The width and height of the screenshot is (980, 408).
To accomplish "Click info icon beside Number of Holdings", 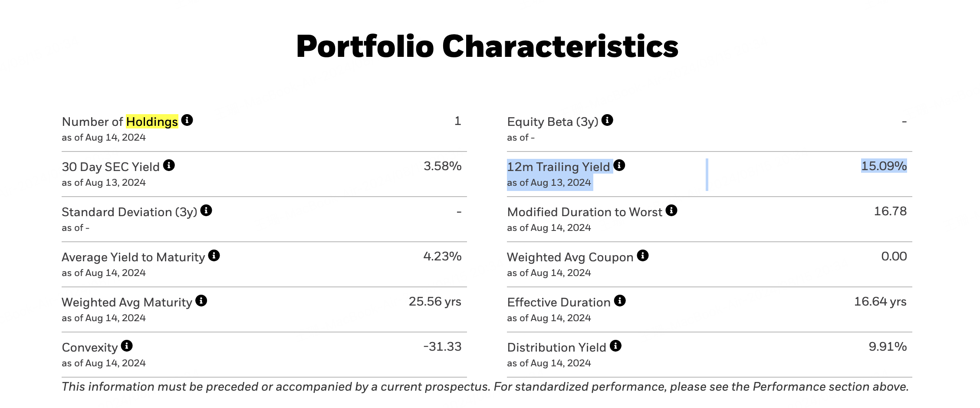I will point(187,120).
